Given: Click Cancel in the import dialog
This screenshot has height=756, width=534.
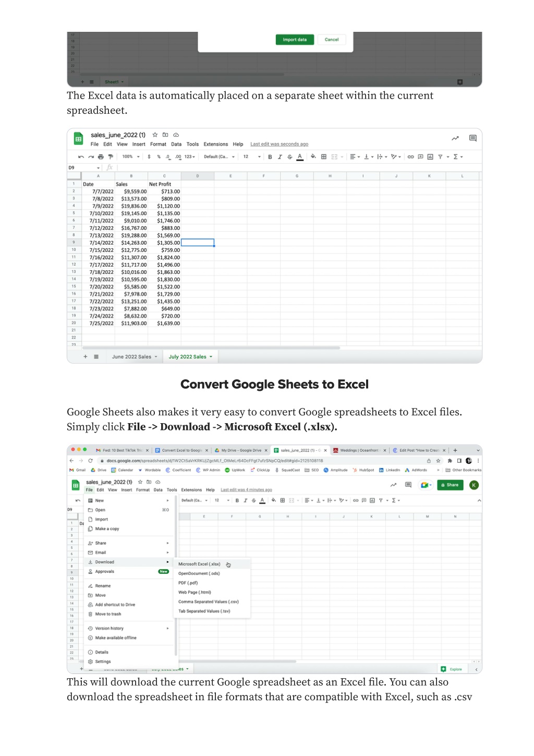Looking at the screenshot, I should click(x=332, y=40).
